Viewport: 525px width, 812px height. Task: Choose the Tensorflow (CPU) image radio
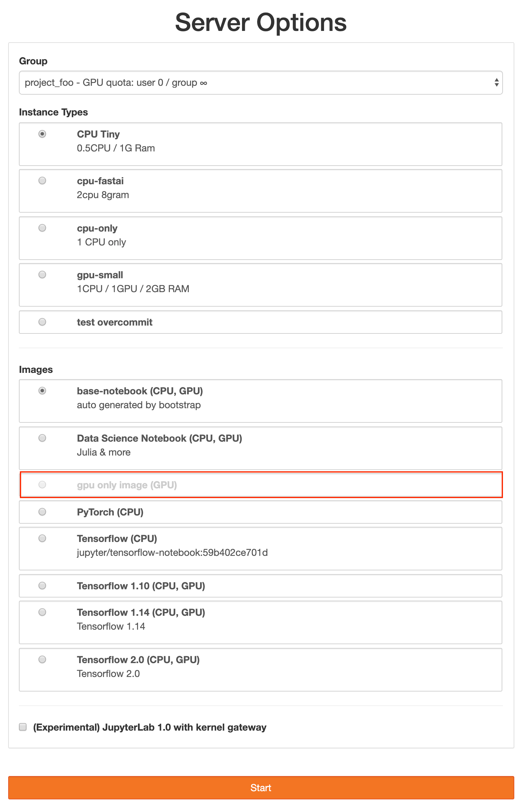(x=42, y=538)
